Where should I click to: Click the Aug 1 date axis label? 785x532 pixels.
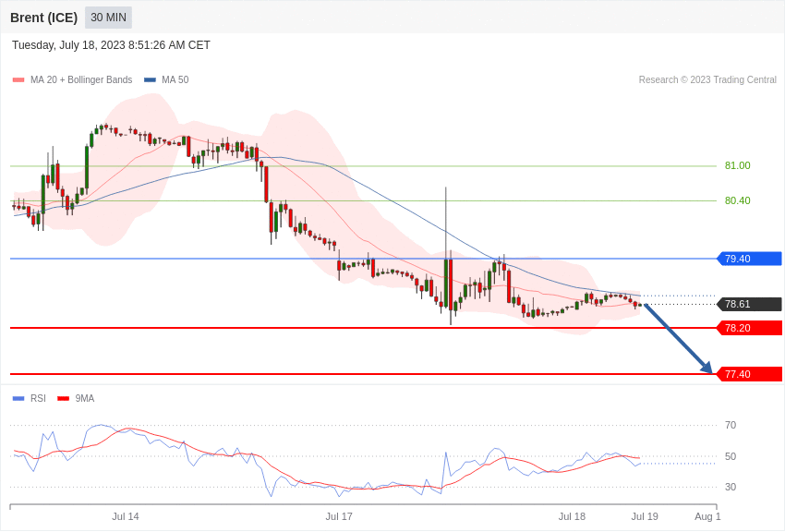(x=707, y=516)
